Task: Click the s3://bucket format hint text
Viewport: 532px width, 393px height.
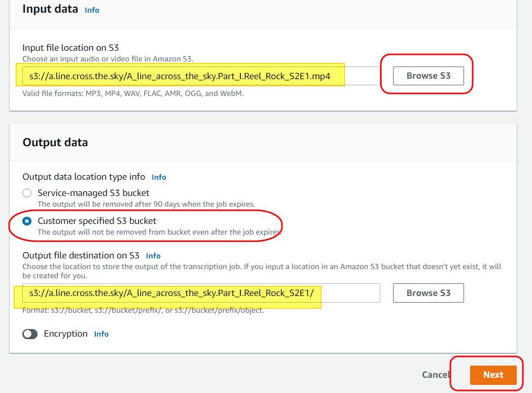Action: 143,310
